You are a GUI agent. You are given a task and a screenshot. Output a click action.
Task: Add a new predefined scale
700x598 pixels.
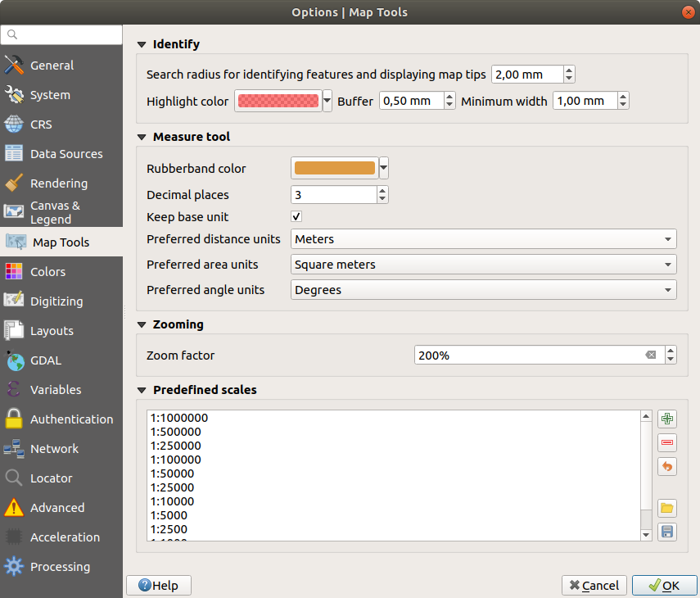(x=666, y=418)
